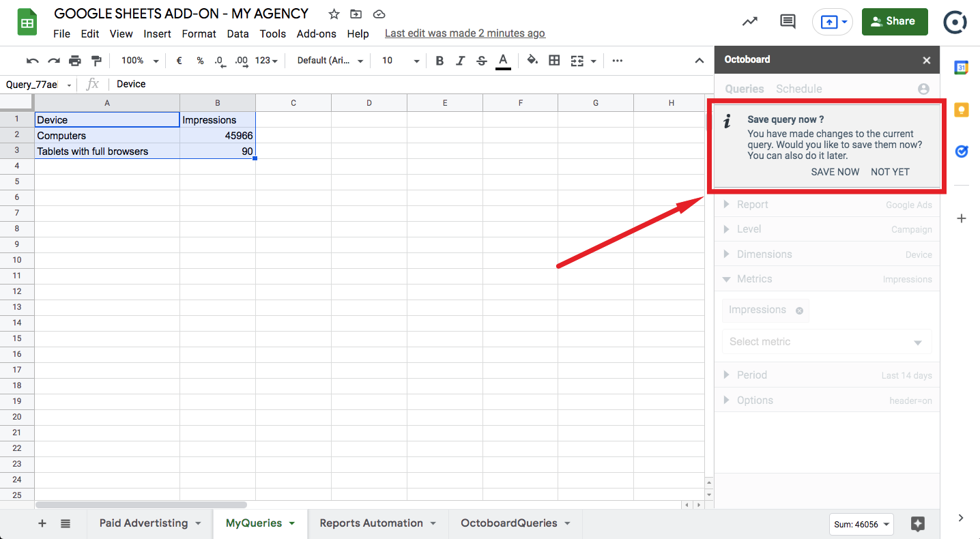The height and width of the screenshot is (539, 980).
Task: Click the redo arrow in toolbar
Action: [53, 61]
